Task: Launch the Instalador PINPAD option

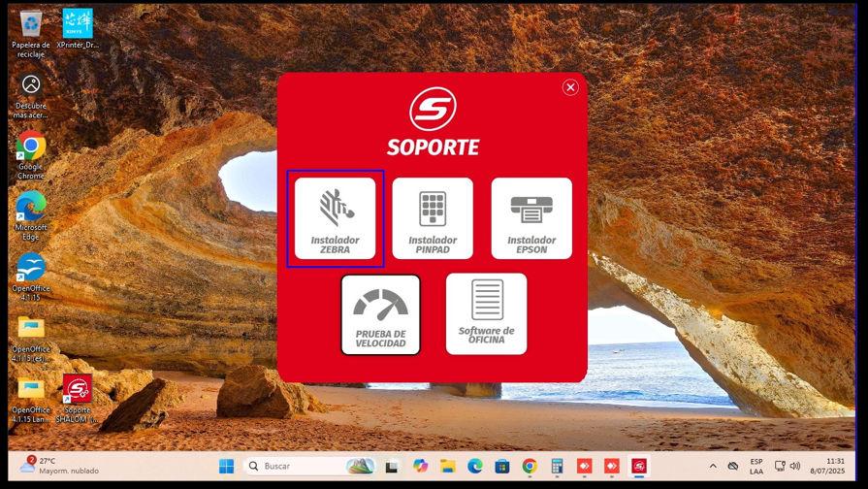Action: [x=433, y=218]
